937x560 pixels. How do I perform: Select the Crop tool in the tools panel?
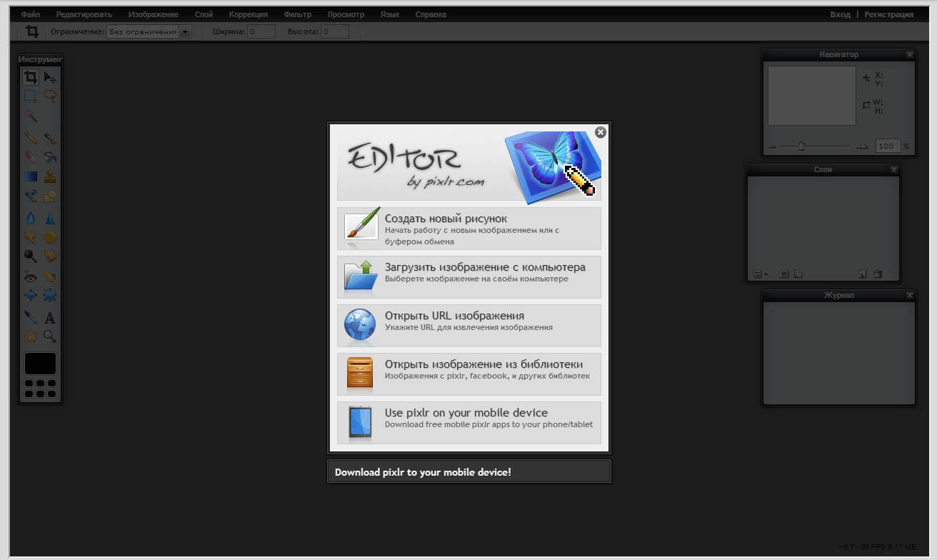click(31, 77)
